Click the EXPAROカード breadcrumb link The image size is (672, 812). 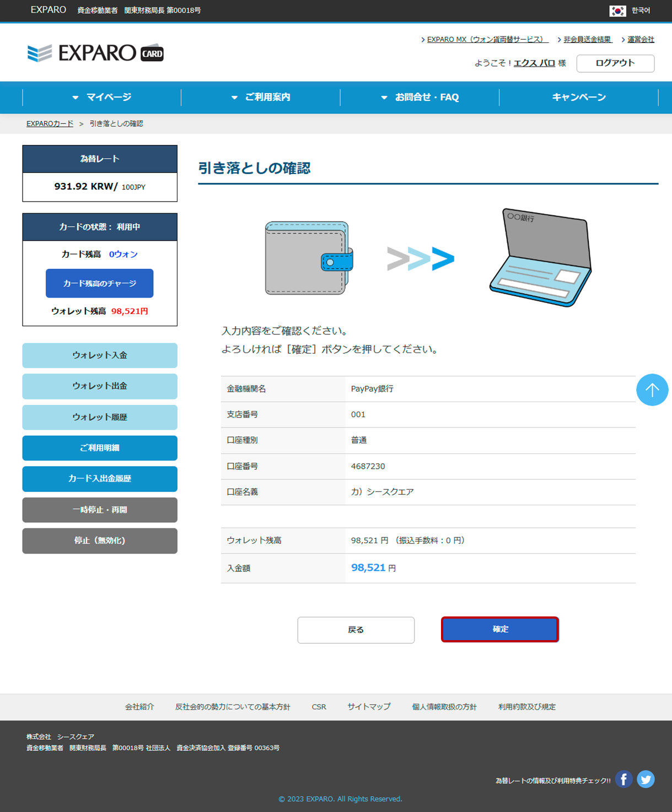[50, 124]
